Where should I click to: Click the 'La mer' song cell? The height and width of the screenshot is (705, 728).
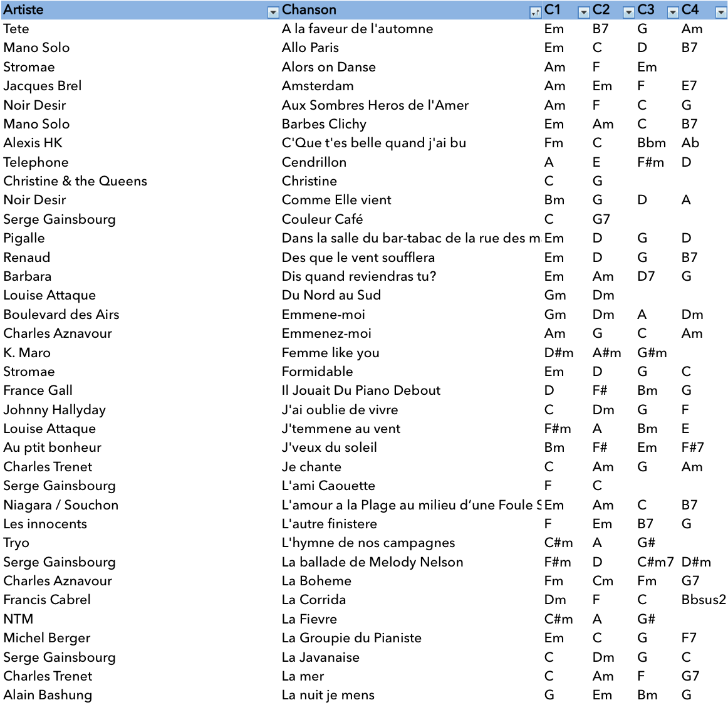point(303,676)
